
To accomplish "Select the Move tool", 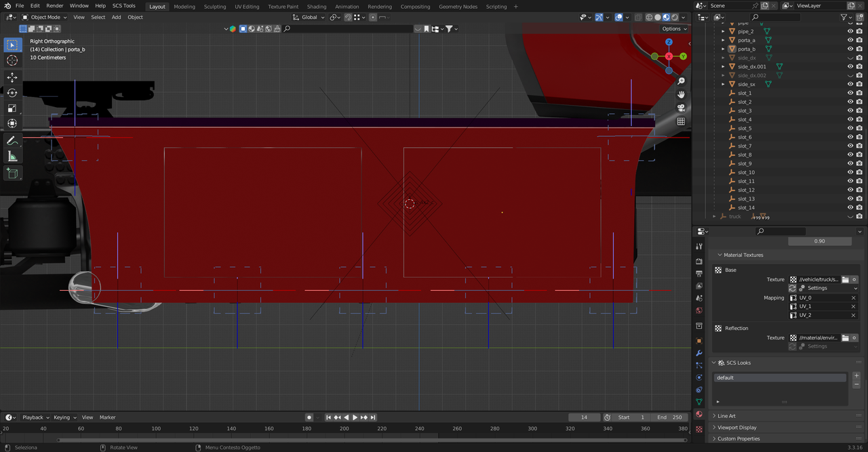I will click(x=12, y=77).
